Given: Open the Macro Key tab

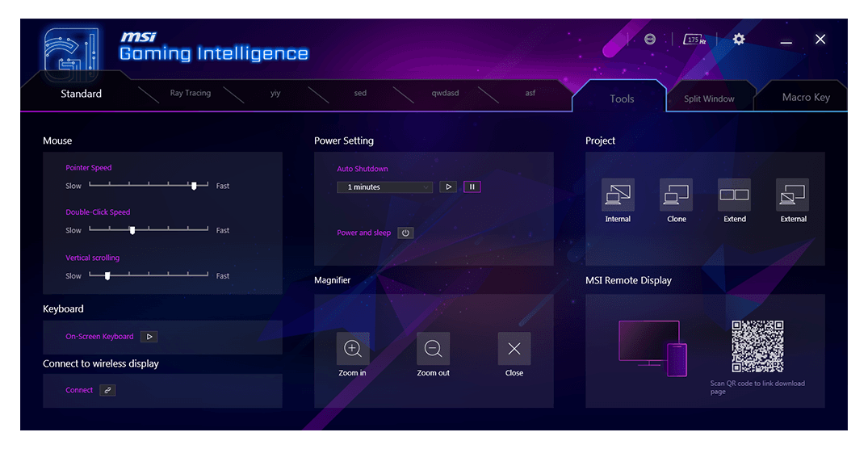Looking at the screenshot, I should tap(805, 98).
